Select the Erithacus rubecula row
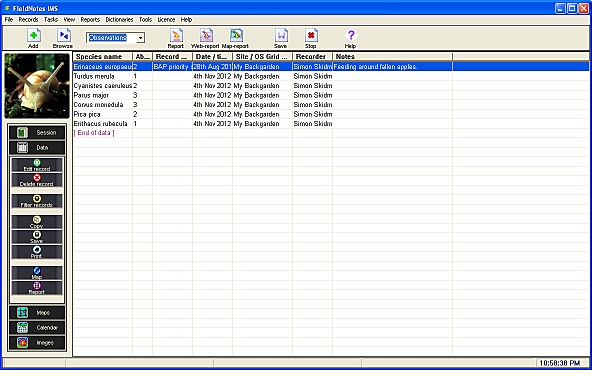Viewport: 592px width, 370px height. click(331, 123)
